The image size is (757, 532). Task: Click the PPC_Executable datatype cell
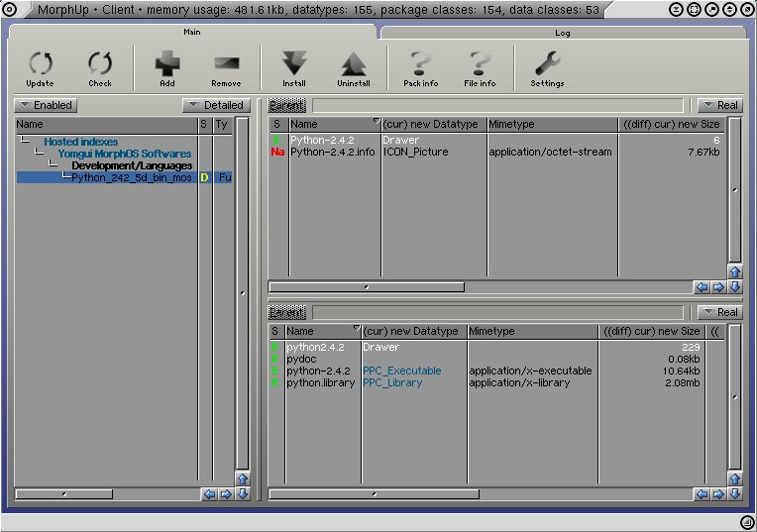click(401, 371)
